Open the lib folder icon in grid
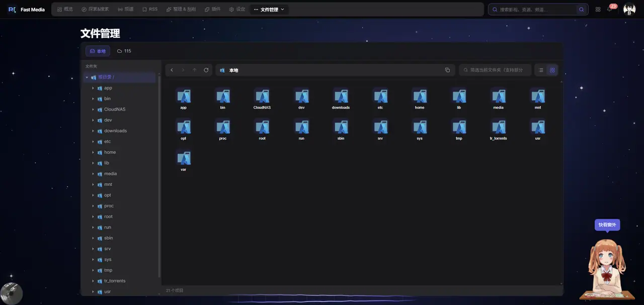This screenshot has height=305, width=644. (459, 96)
